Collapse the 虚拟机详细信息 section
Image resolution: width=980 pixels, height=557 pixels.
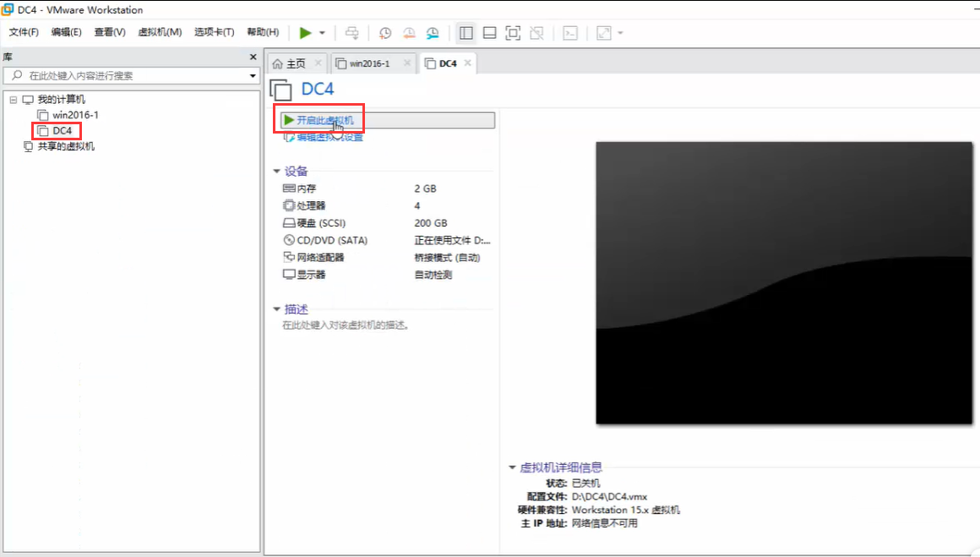(x=513, y=467)
